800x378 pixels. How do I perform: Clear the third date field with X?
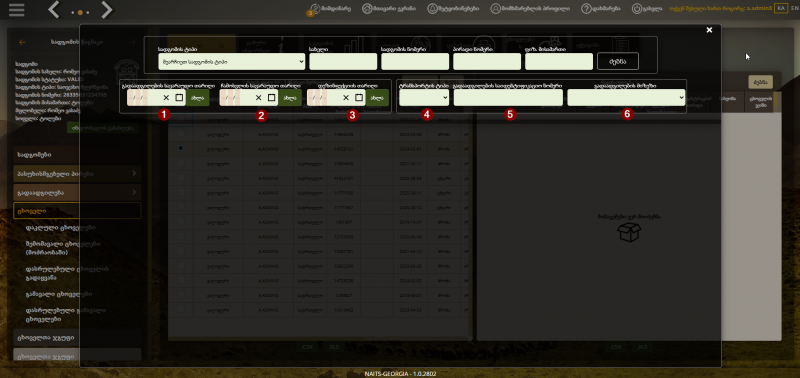pyautogui.click(x=346, y=97)
